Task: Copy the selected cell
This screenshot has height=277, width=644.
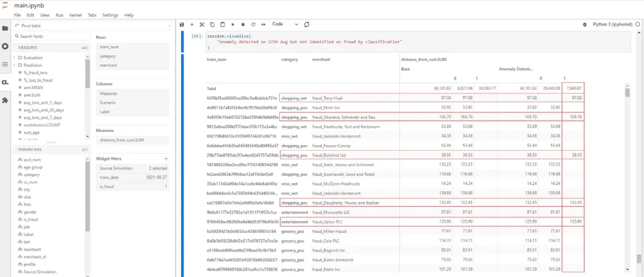Action: [x=213, y=24]
